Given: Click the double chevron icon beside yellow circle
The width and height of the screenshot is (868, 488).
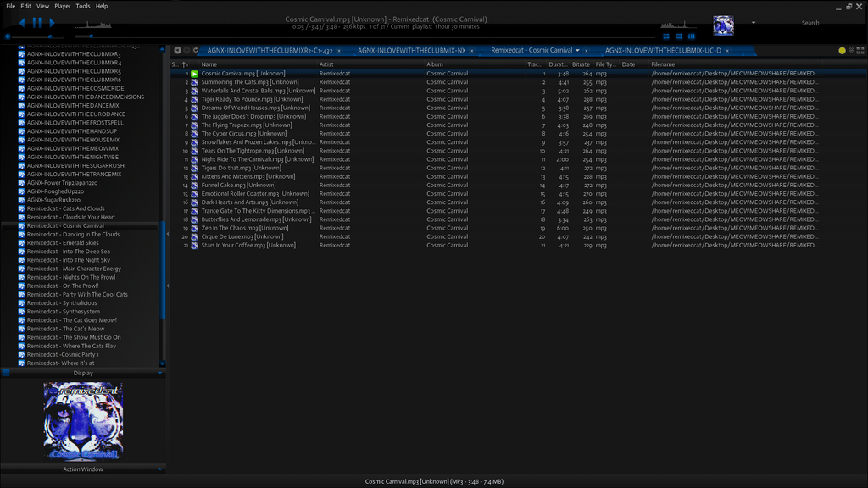Looking at the screenshot, I should pyautogui.click(x=851, y=50).
